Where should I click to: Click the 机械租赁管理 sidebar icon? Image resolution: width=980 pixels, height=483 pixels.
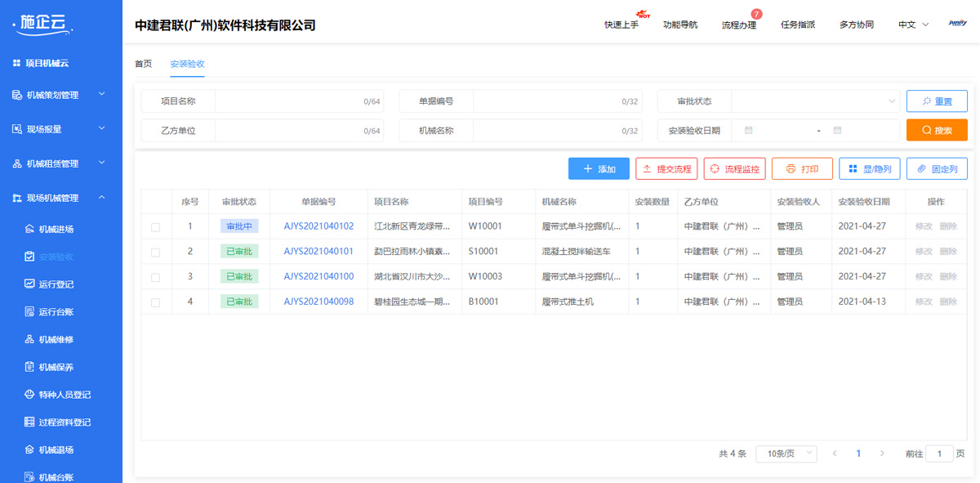click(17, 163)
